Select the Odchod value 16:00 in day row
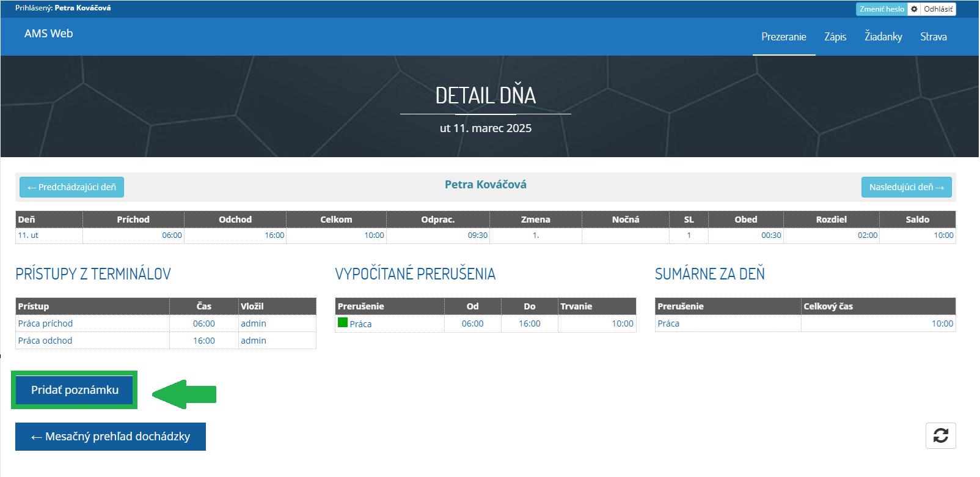This screenshot has width=980, height=477. [x=274, y=235]
